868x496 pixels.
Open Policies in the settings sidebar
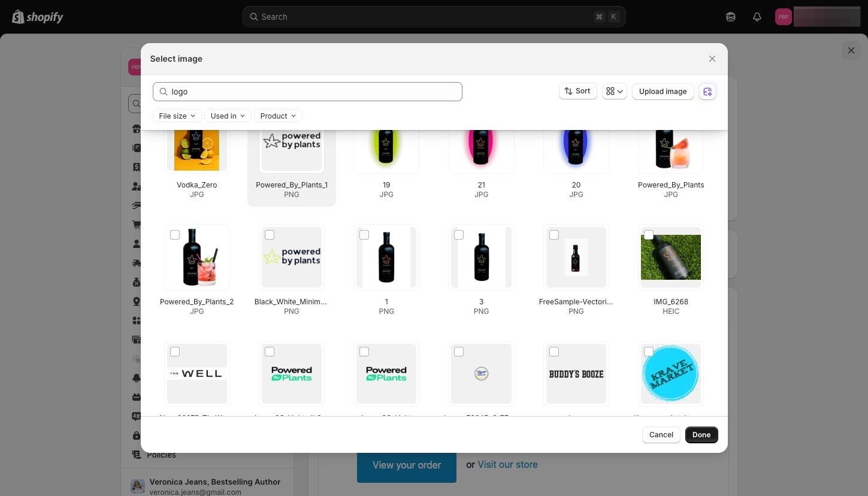(x=162, y=455)
